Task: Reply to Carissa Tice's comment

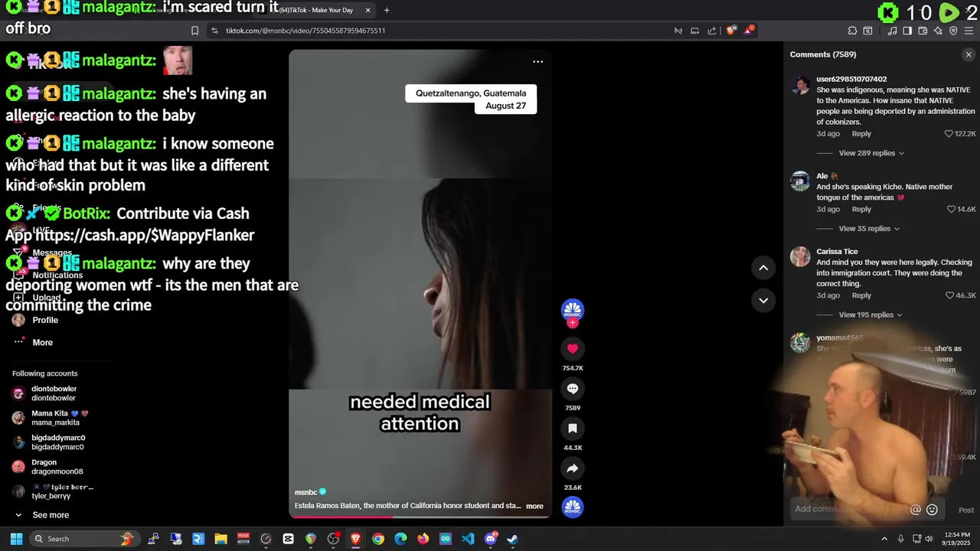Action: [861, 295]
